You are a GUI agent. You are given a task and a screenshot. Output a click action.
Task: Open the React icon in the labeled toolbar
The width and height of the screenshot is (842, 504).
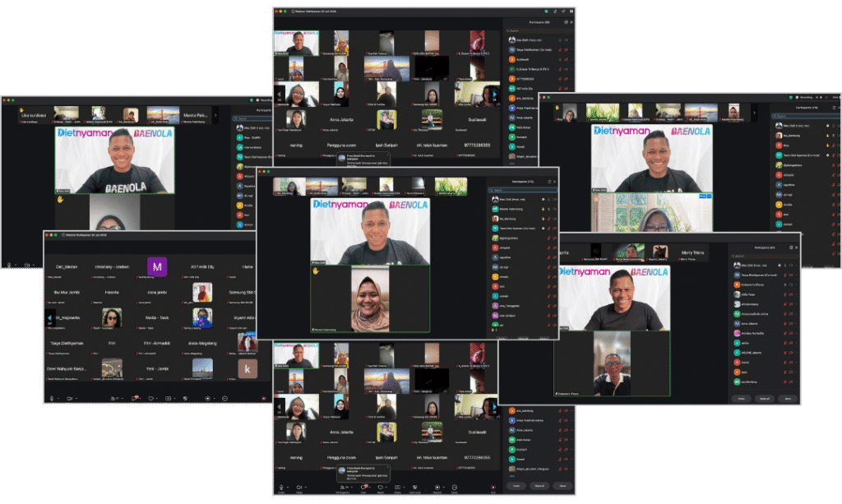(380, 488)
